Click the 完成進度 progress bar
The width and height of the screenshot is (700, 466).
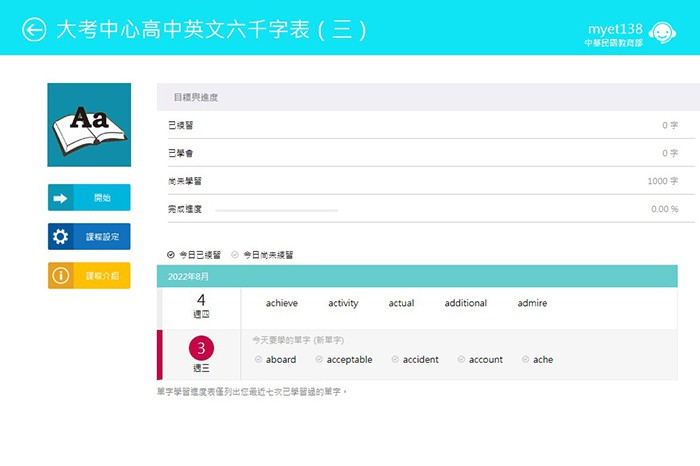tap(277, 210)
